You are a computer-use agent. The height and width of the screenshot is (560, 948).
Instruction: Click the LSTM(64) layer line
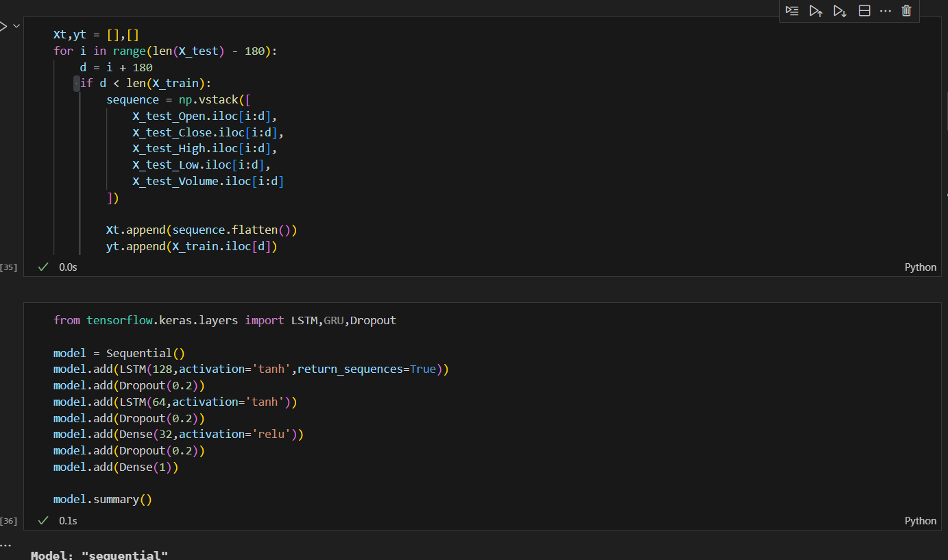(x=175, y=402)
